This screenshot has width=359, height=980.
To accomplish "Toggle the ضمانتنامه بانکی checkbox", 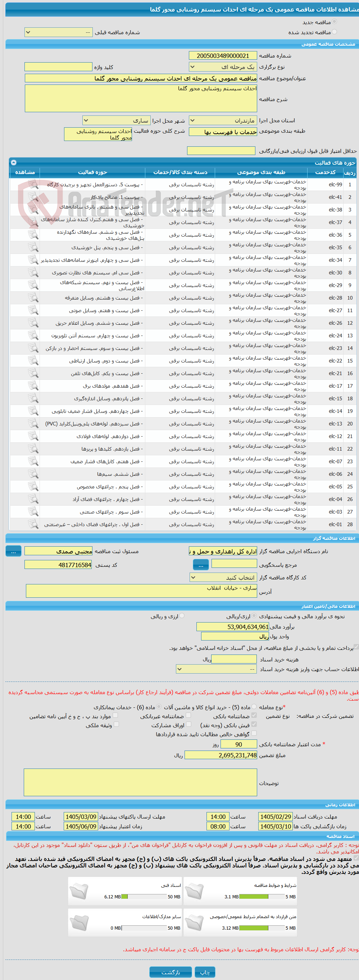I will pos(254,715).
